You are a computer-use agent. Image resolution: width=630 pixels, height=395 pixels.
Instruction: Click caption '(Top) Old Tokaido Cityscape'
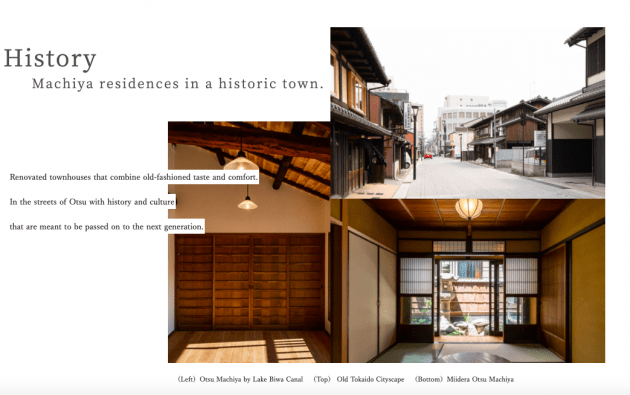[359, 379]
